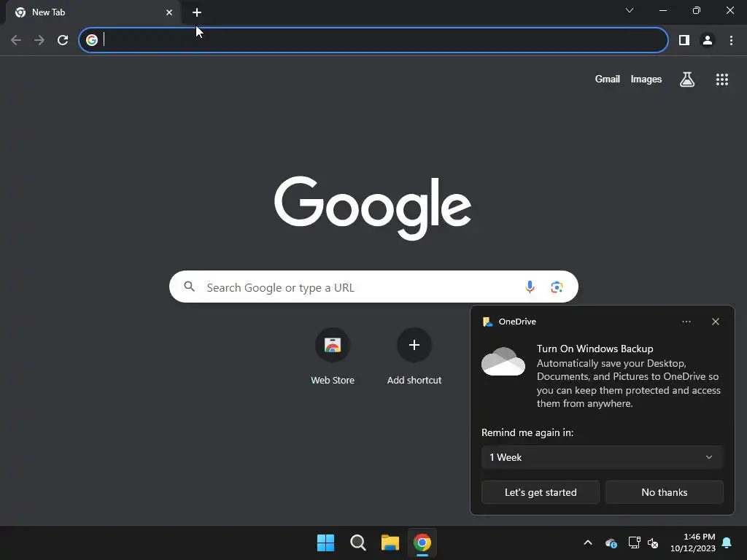
Task: Search by image with Google Lens
Action: point(557,287)
